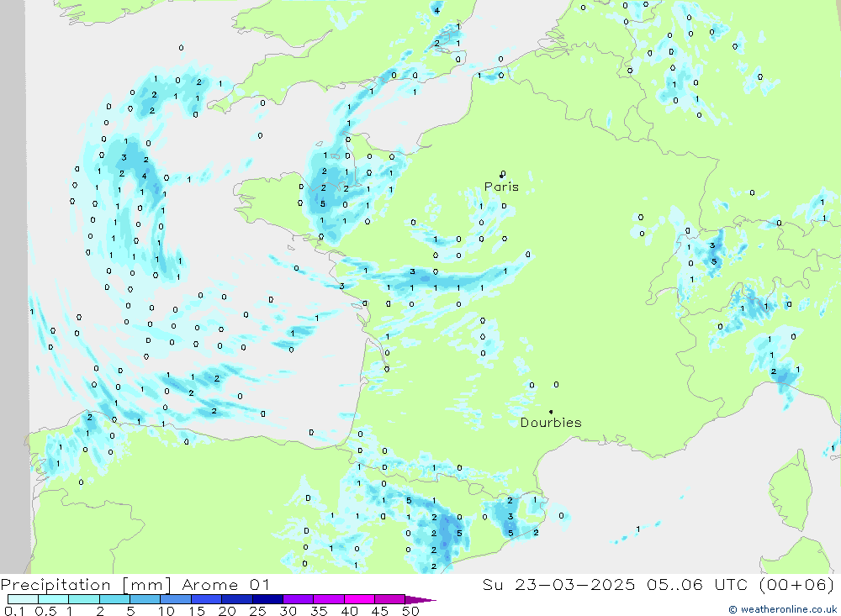Click the '05..06 UTC' time text
This screenshot has width=841, height=616.
(696, 585)
